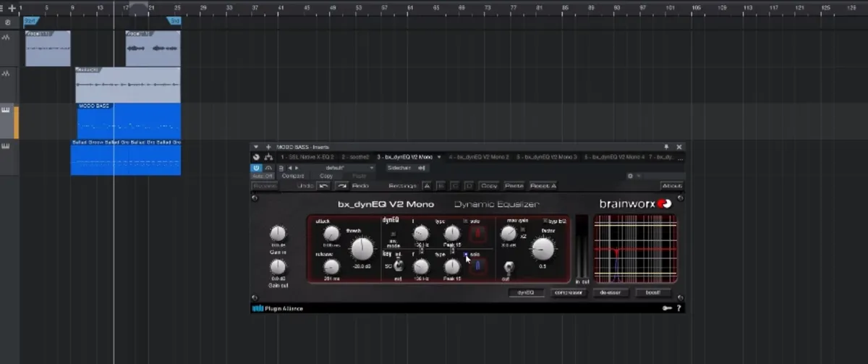Open the tempo track clock icon
Image resolution: width=868 pixels, height=364 pixels.
tap(8, 22)
